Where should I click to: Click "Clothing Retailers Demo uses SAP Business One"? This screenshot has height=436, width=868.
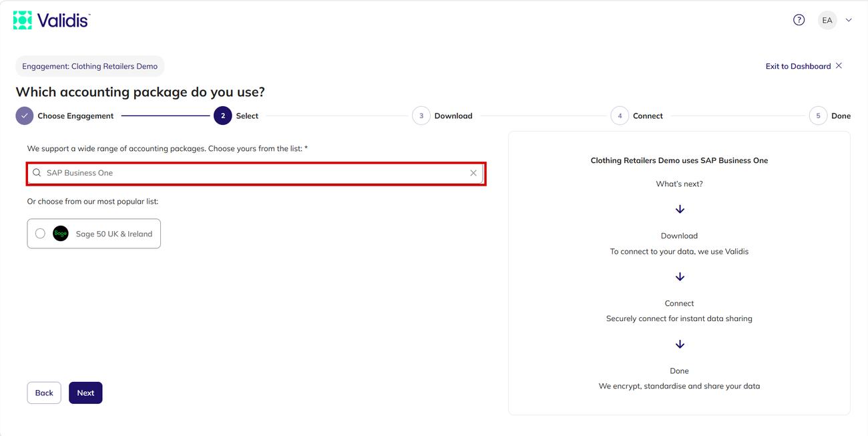[679, 160]
